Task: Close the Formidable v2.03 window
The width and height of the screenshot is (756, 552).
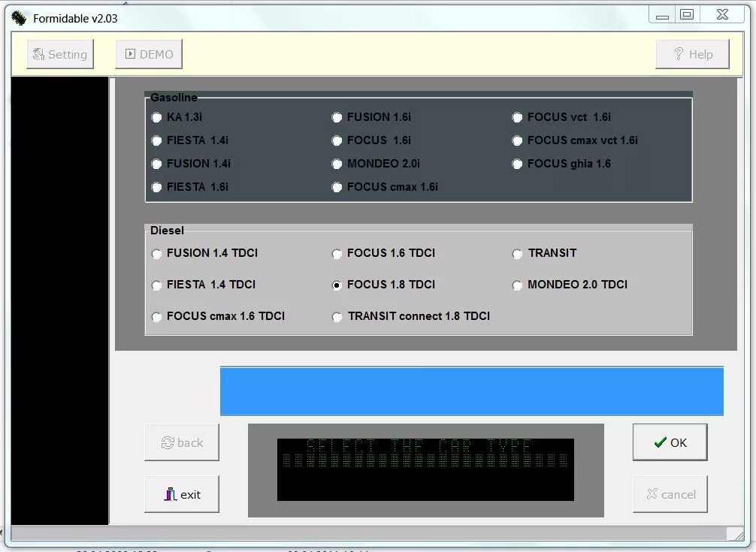Action: coord(722,15)
